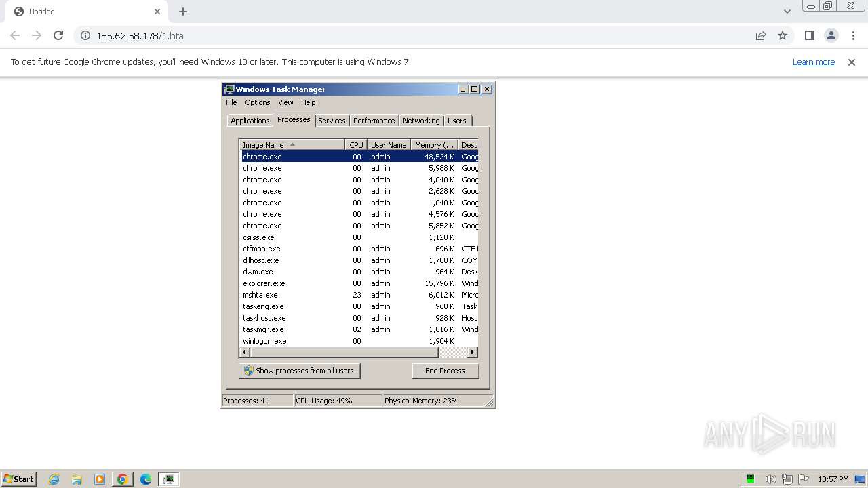Select the mshta.exe process row
Image resolution: width=868 pixels, height=488 pixels.
(x=359, y=295)
